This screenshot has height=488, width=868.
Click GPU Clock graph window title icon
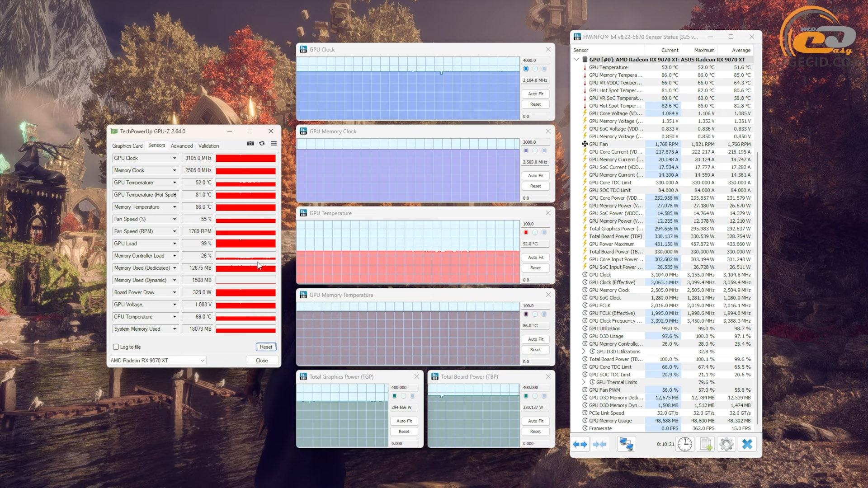pyautogui.click(x=303, y=50)
